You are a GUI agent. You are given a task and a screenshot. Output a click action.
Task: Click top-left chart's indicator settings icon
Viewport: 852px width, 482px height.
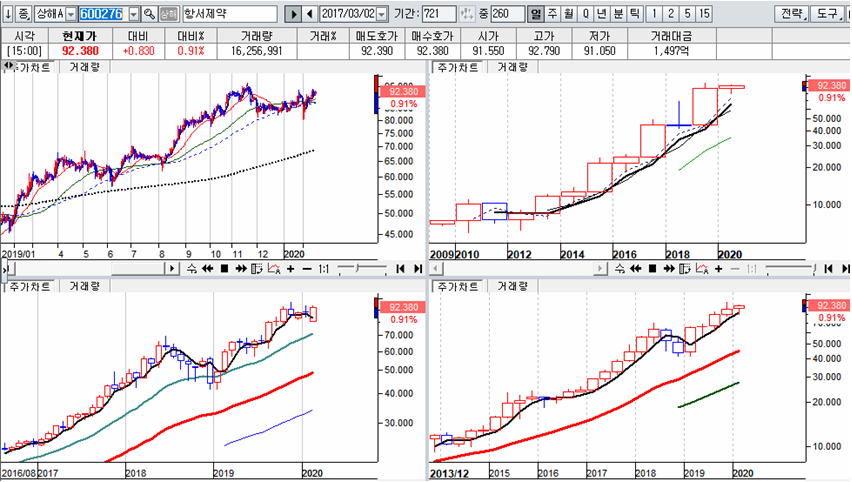274,268
